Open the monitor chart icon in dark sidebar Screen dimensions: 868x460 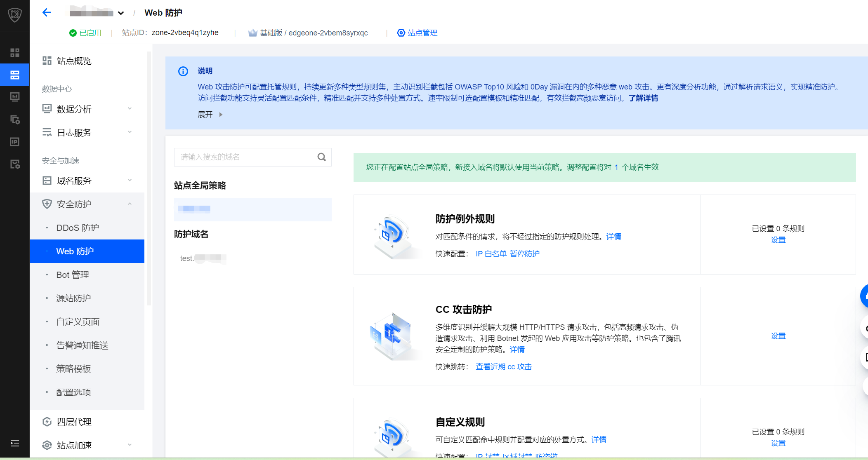(15, 97)
